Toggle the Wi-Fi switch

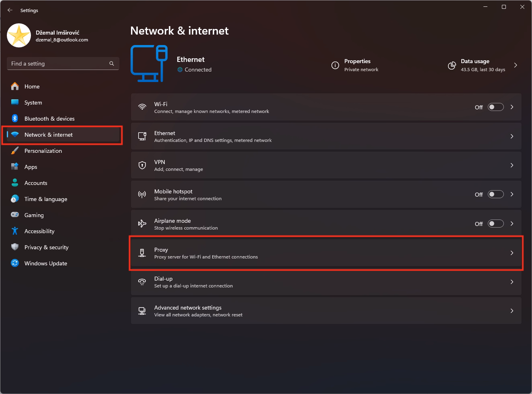(495, 107)
